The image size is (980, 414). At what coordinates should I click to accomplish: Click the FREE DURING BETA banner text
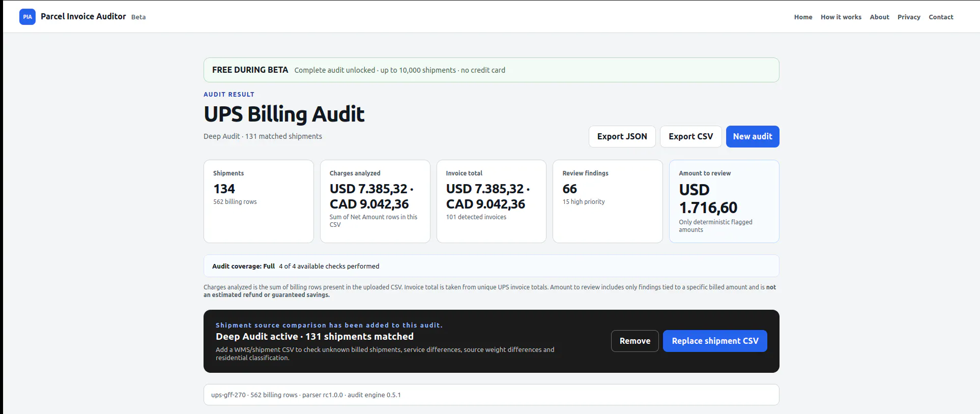point(250,70)
